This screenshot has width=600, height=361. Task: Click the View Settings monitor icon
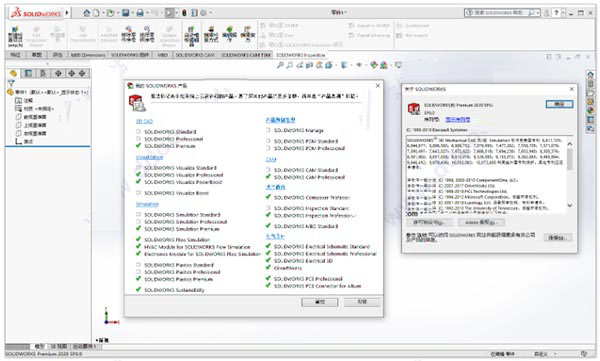(x=398, y=65)
